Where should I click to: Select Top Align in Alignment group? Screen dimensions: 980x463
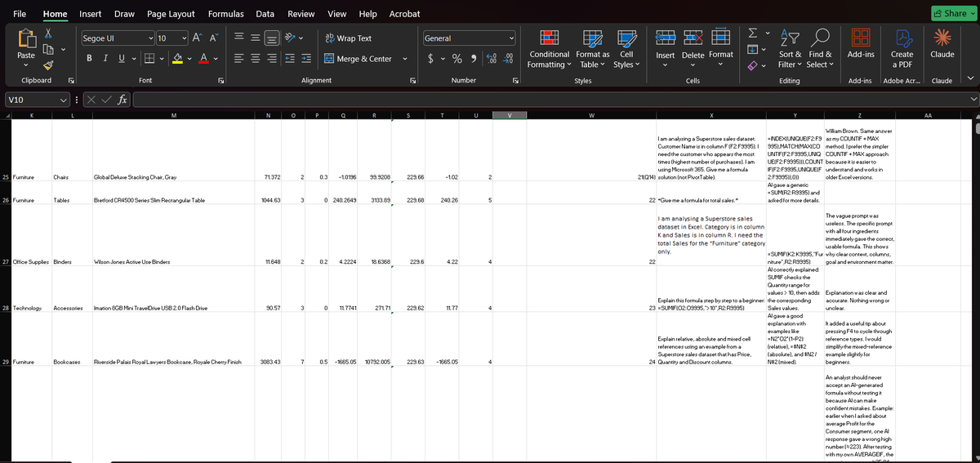point(239,38)
